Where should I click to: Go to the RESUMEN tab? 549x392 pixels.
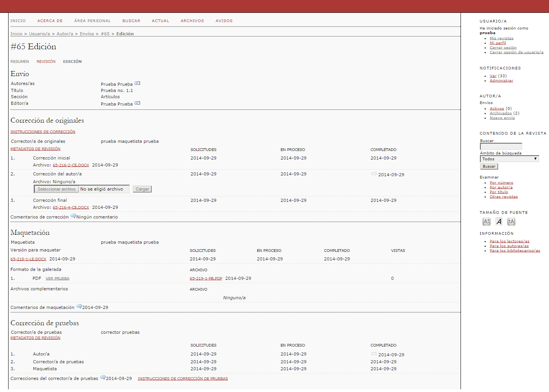(x=20, y=62)
